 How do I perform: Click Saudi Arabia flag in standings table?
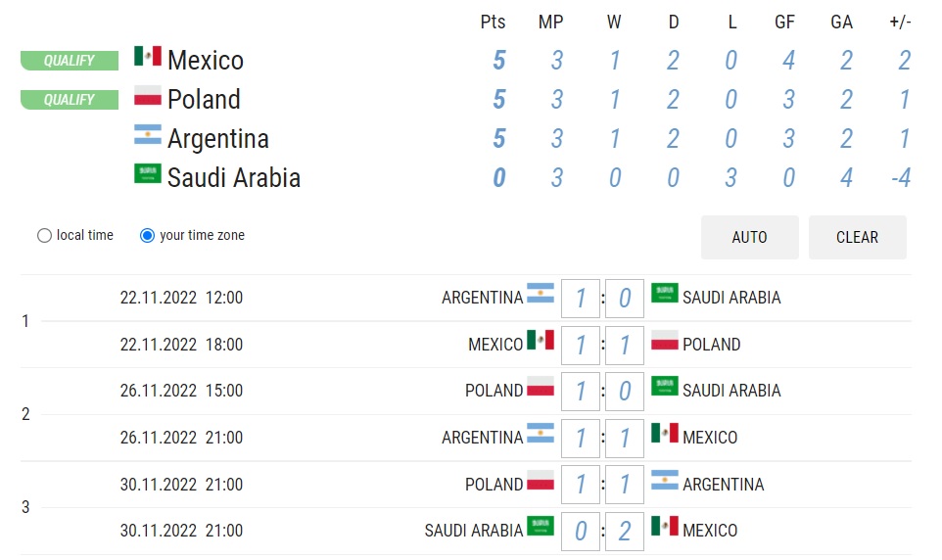[148, 173]
